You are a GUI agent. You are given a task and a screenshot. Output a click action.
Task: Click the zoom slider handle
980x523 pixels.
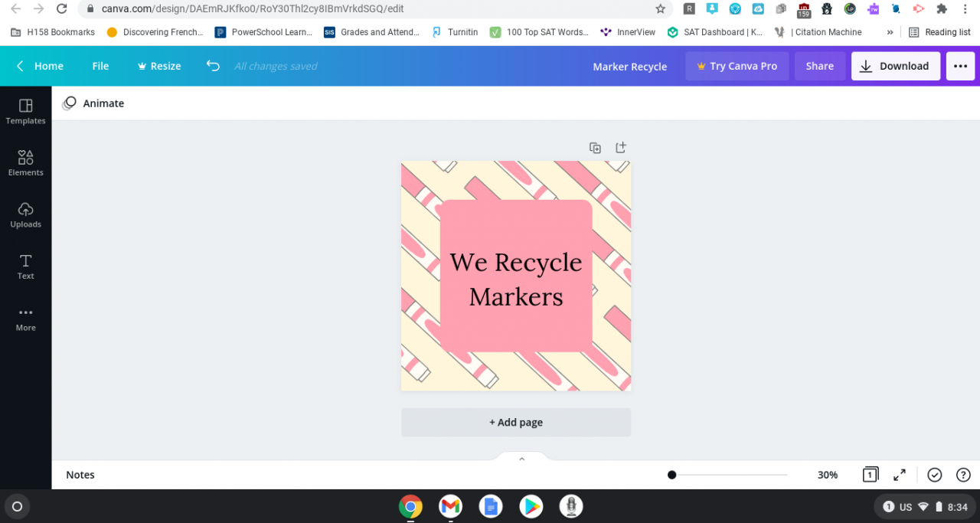(x=671, y=475)
